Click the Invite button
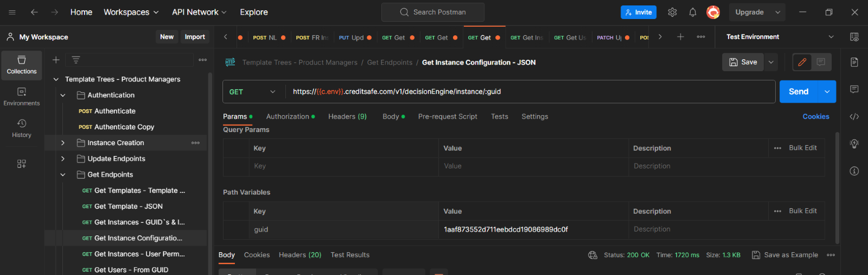Screen dimensions: 868x275 (x=639, y=12)
